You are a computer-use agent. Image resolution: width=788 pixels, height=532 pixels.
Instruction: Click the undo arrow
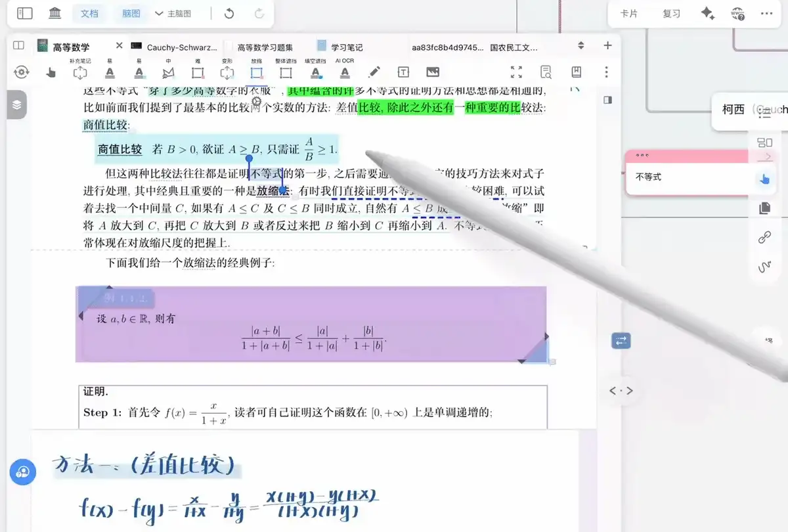[229, 13]
